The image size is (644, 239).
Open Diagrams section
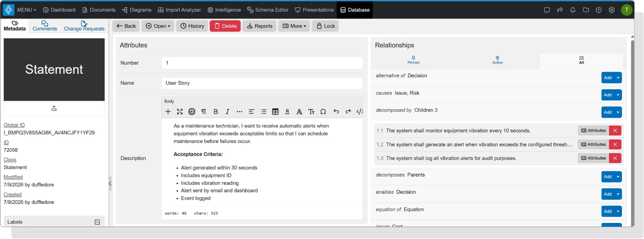(x=137, y=10)
